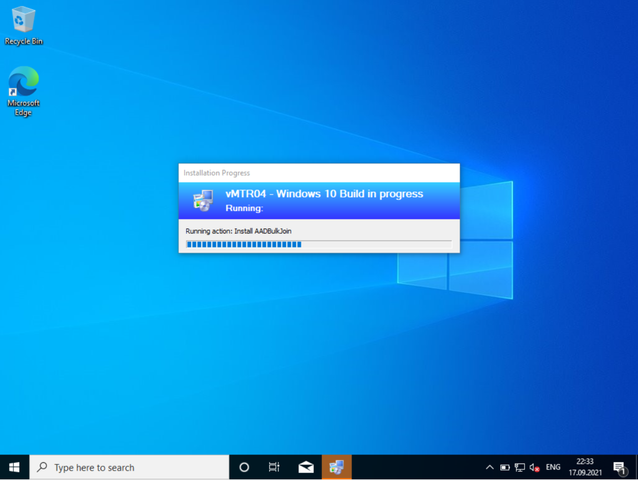Switch the ENG input language indicator
This screenshot has height=480, width=638.
point(553,467)
